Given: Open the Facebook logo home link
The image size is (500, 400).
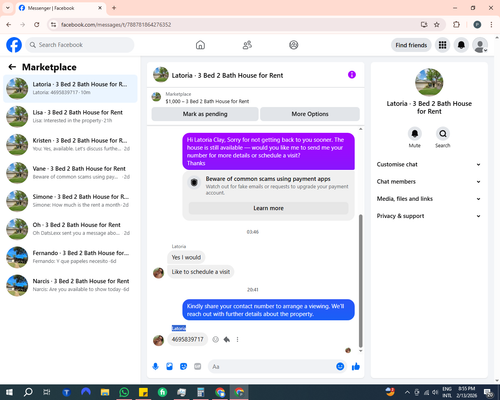Looking at the screenshot, I should point(14,45).
